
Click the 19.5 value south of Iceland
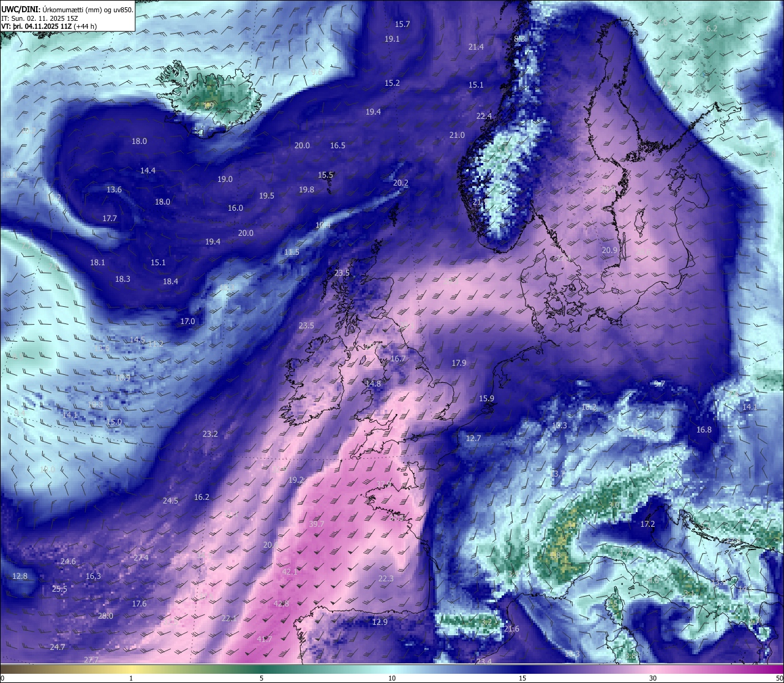click(x=266, y=195)
